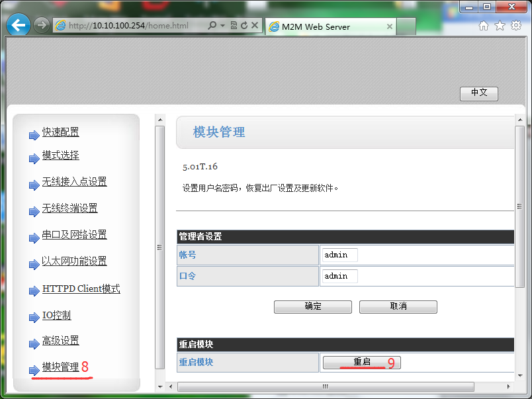Open 无线接入点设置 menu link
The height and width of the screenshot is (399, 532).
click(x=74, y=182)
